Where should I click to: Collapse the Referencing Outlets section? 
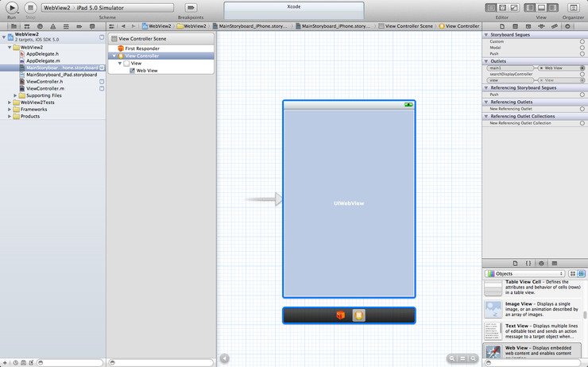pyautogui.click(x=486, y=102)
